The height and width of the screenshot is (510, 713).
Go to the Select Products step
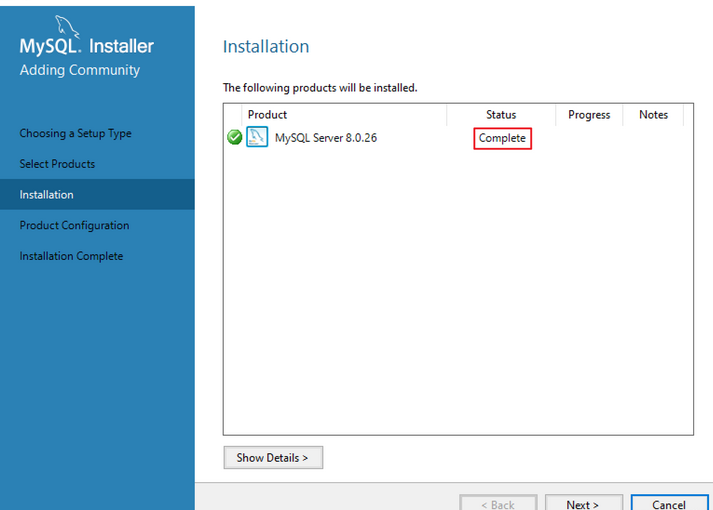click(x=57, y=164)
